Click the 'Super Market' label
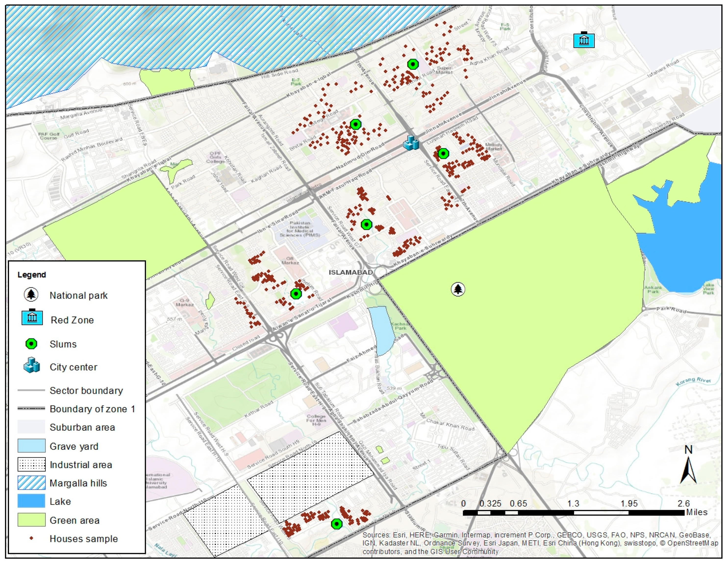Image resolution: width=728 pixels, height=565 pixels. (444, 70)
